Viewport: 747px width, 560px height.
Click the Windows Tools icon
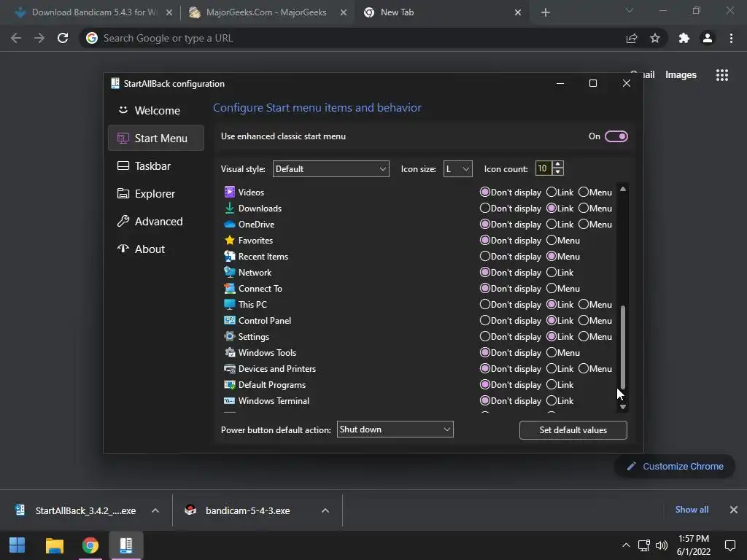[230, 352]
